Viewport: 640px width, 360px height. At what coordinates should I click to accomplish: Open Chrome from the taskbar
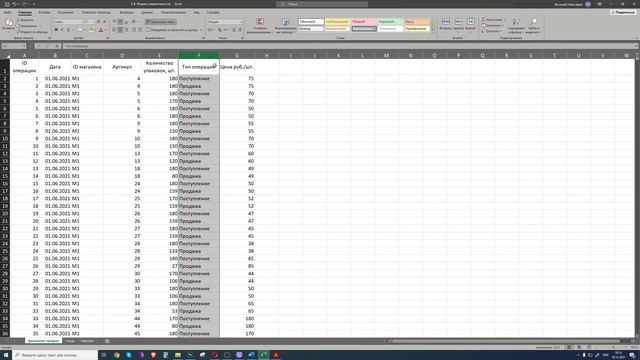tap(117, 355)
